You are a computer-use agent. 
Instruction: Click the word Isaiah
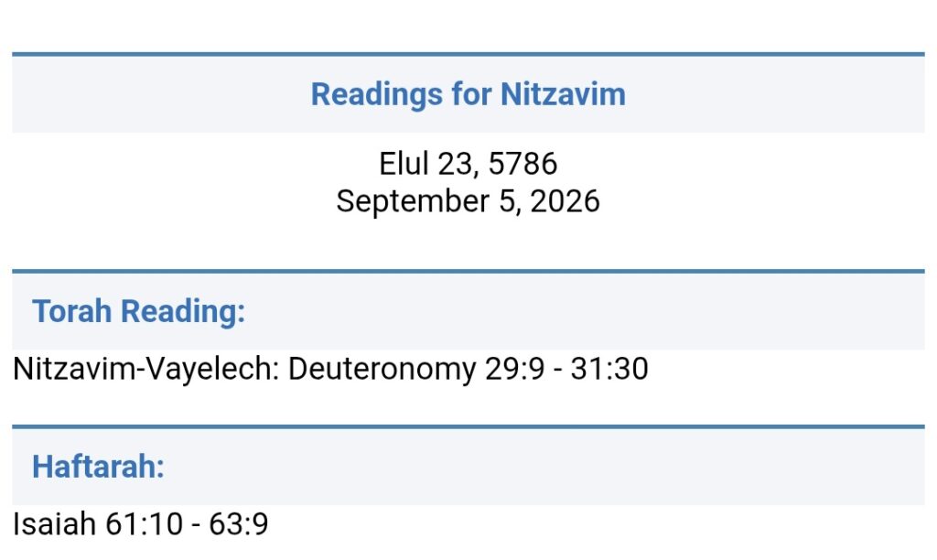[54, 524]
